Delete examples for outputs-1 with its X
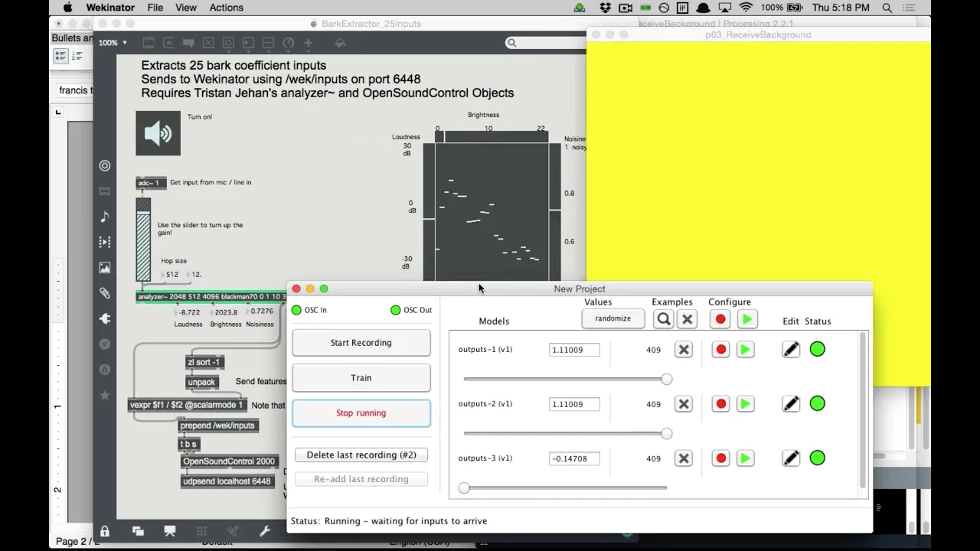This screenshot has width=980, height=551. pyautogui.click(x=684, y=350)
